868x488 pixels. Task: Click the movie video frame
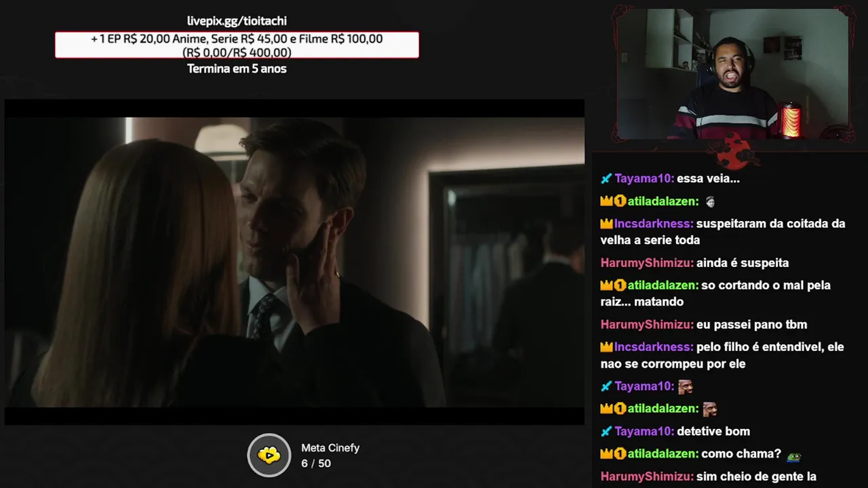pyautogui.click(x=294, y=262)
